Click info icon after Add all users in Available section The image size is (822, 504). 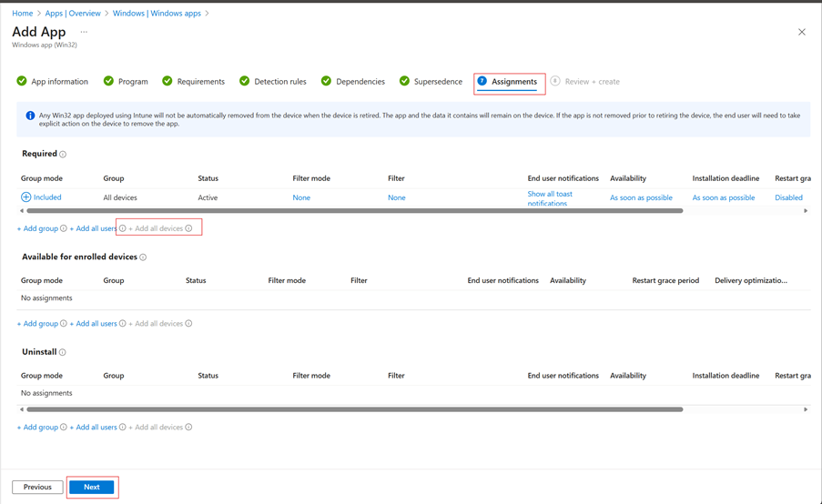click(122, 323)
